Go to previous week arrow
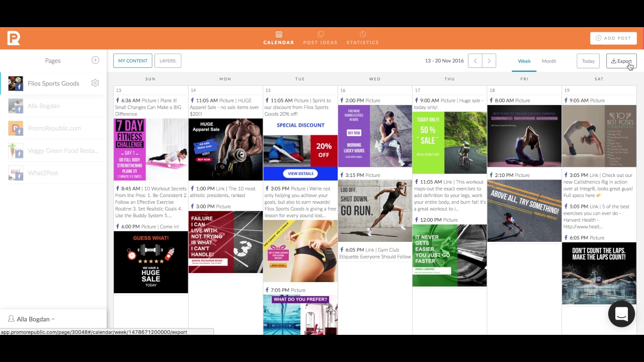This screenshot has height=362, width=644. click(x=475, y=61)
